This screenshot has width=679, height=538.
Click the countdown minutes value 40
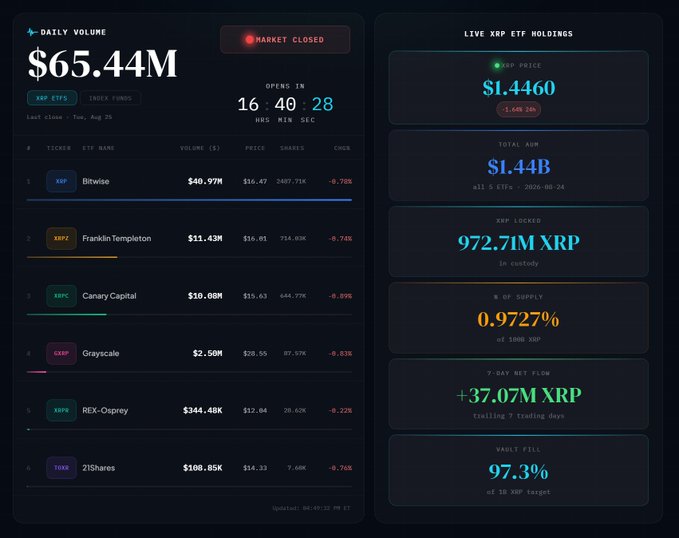tap(285, 104)
